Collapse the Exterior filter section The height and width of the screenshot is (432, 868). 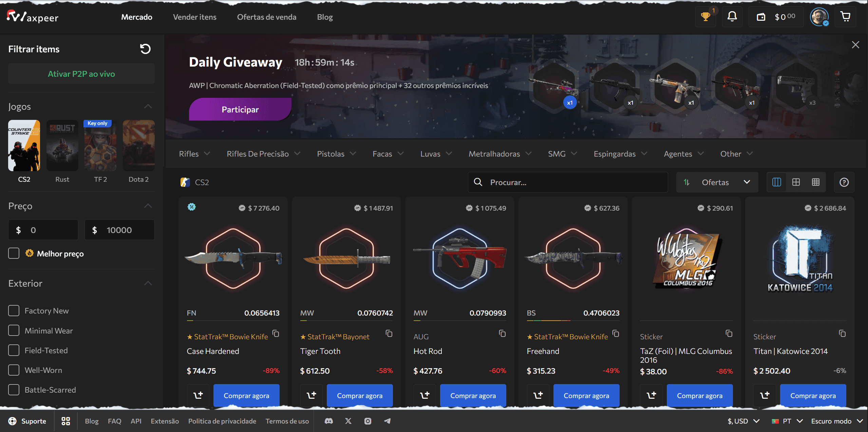click(148, 283)
